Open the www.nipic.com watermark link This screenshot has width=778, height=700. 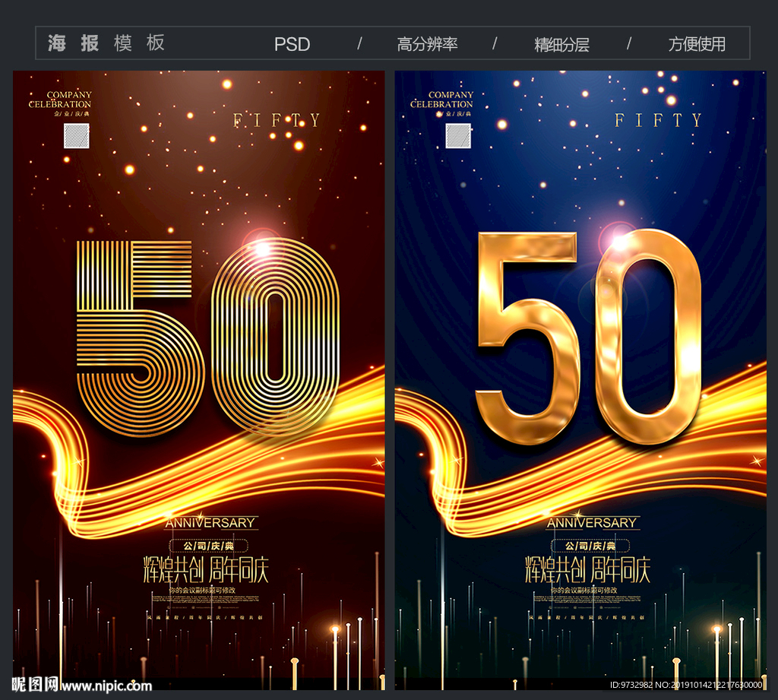106,686
